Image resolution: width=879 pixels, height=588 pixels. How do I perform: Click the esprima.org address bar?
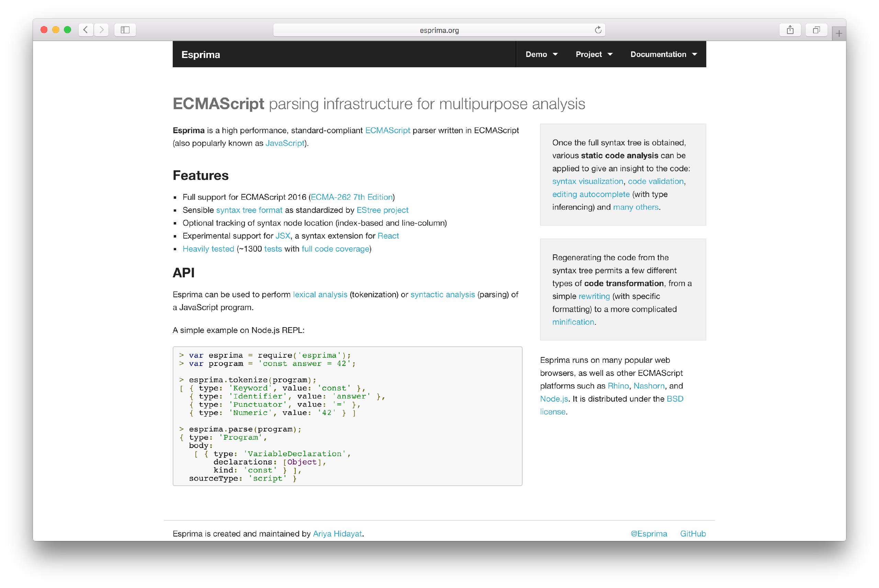point(439,30)
